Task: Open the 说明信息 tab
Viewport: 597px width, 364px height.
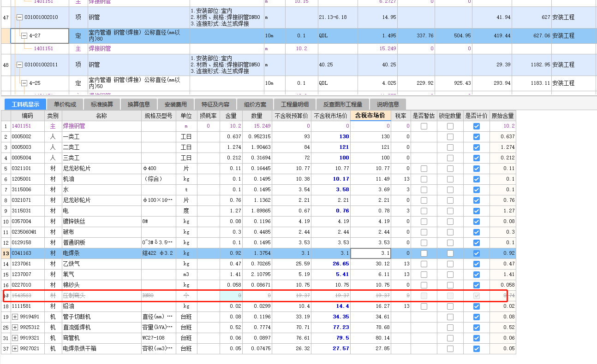Action: point(388,104)
